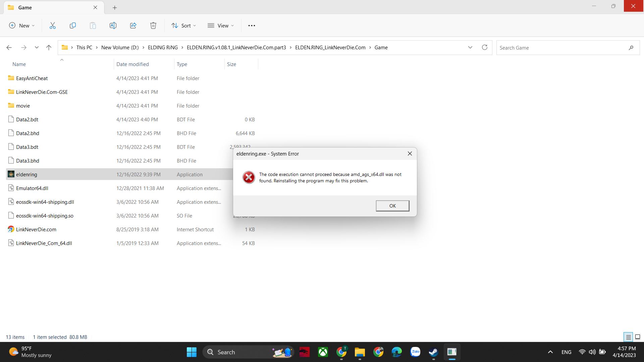This screenshot has width=644, height=362.
Task: Click the Delete trash icon
Action: click(153, 25)
